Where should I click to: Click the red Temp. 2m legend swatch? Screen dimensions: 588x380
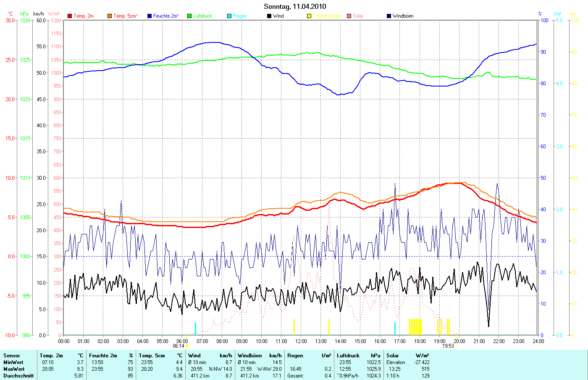70,16
